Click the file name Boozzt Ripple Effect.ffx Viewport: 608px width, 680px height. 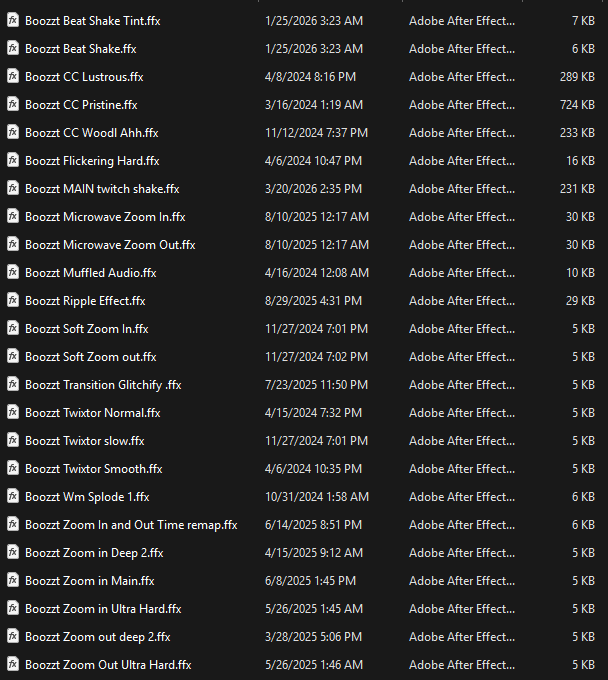point(85,301)
